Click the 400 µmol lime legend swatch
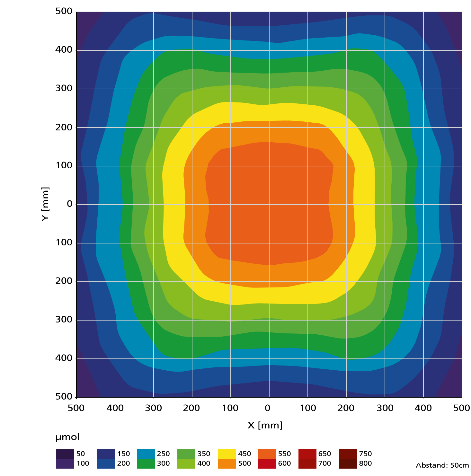 tap(186, 463)
